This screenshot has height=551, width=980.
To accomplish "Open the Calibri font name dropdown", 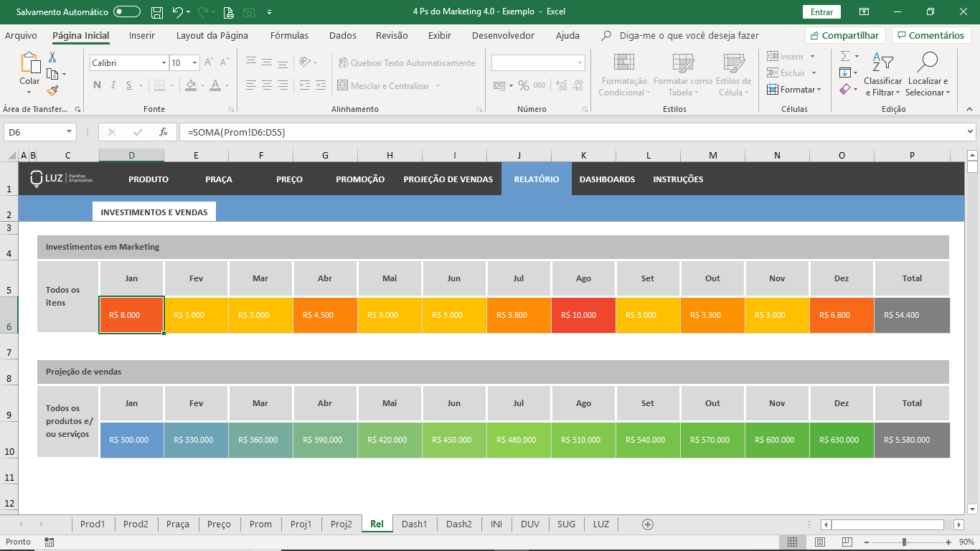I will click(164, 63).
